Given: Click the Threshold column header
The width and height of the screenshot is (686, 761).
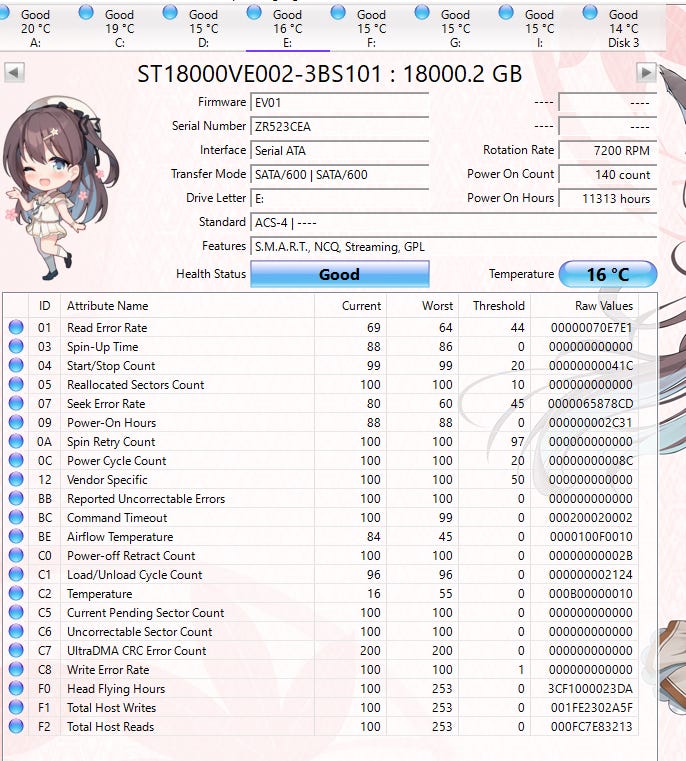Looking at the screenshot, I should [495, 306].
